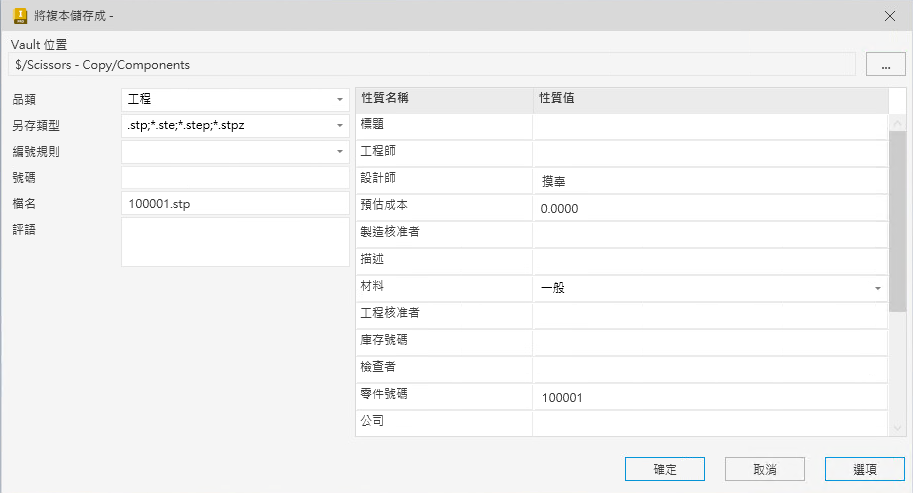Edit the 預估成本 estimated cost value
This screenshot has width=913, height=493.
pos(709,208)
